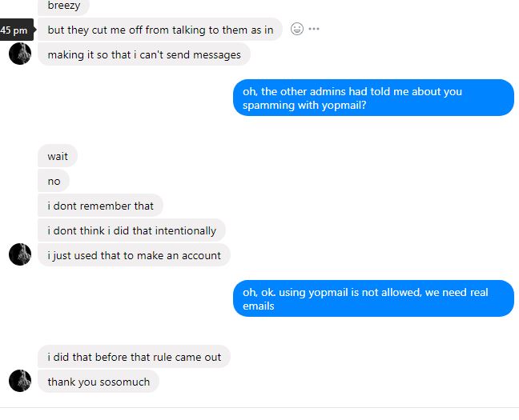The width and height of the screenshot is (519, 420).
Task: Select the "i dont remember that" message
Action: [100, 206]
